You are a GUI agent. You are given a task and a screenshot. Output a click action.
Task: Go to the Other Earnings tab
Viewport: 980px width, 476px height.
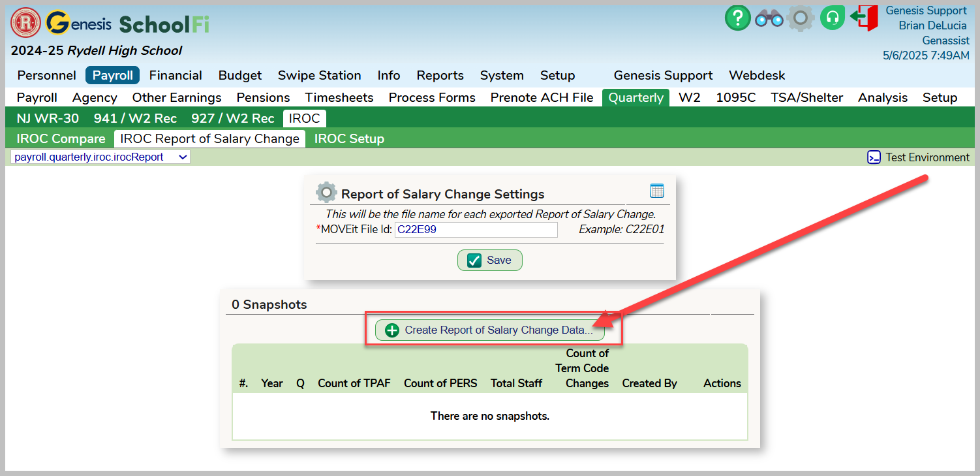[x=177, y=98]
